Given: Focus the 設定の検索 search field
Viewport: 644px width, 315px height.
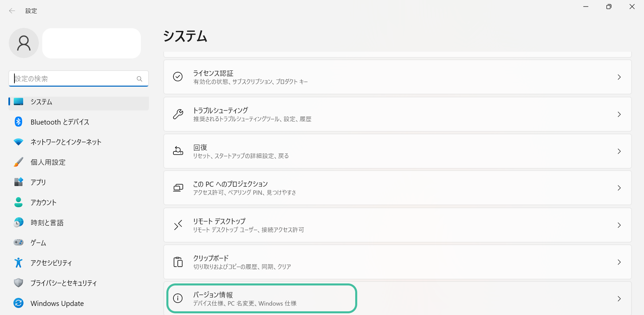Looking at the screenshot, I should (x=74, y=79).
